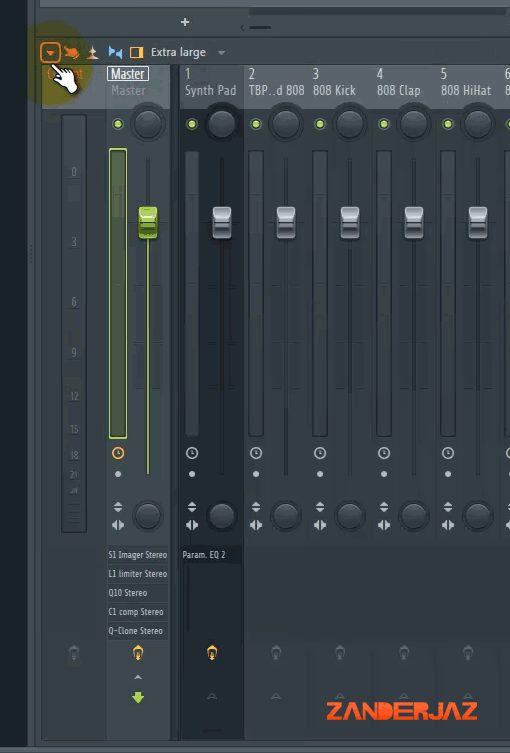The width and height of the screenshot is (510, 753).
Task: Mute the 808 Kick track LED
Action: pos(320,124)
